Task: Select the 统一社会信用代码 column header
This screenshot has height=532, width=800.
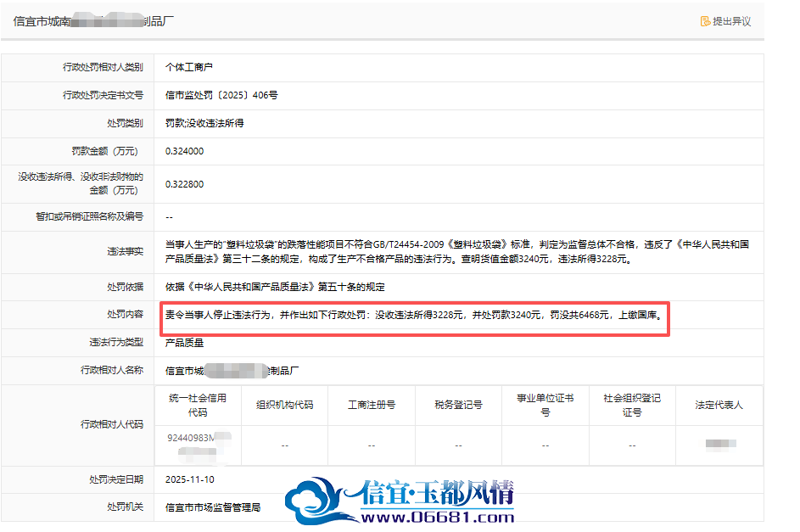Action: (x=198, y=405)
